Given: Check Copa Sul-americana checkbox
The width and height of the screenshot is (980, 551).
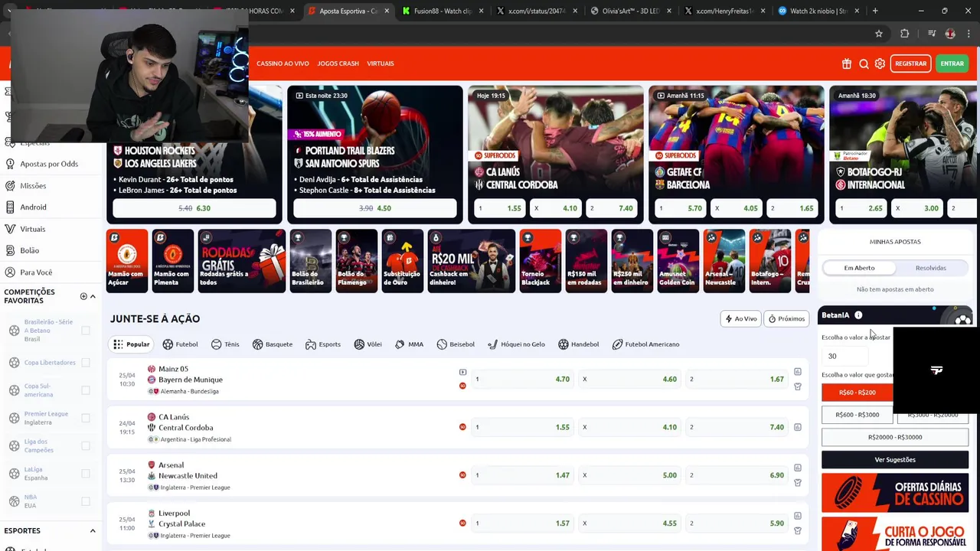Looking at the screenshot, I should [86, 390].
